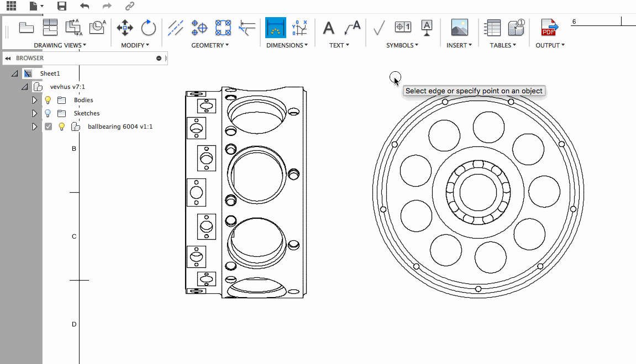Open the DRAWING VIEWS menu
Viewport: 636px width, 364px height.
click(x=60, y=45)
